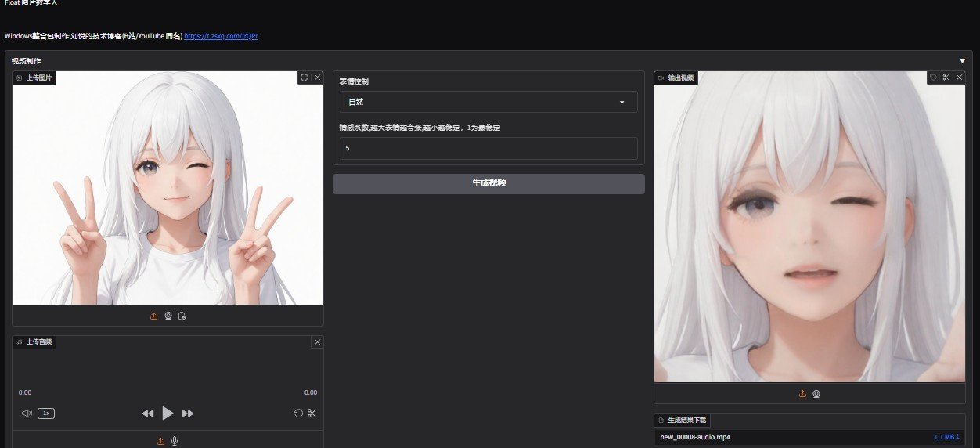Record audio using the microphone icon

point(175,441)
